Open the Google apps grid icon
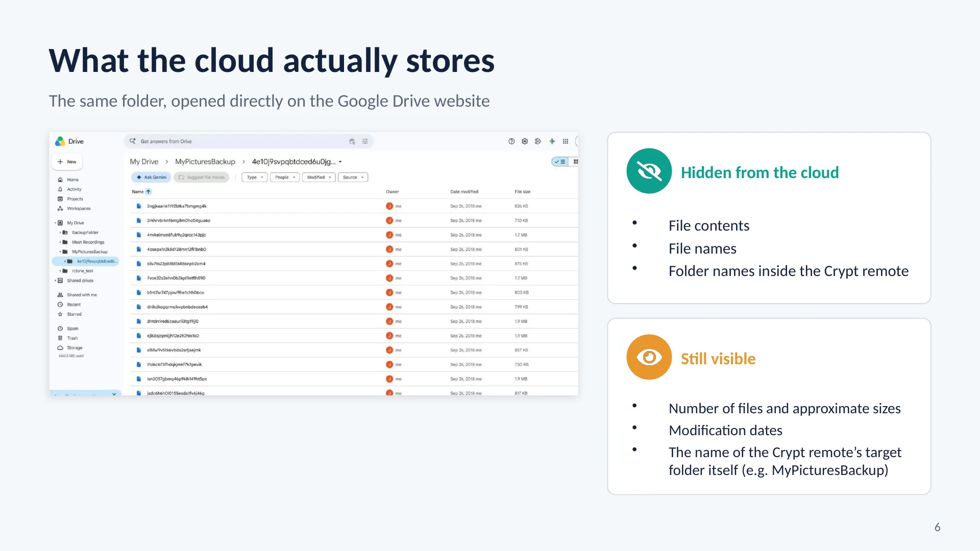980x551 pixels. [x=566, y=141]
